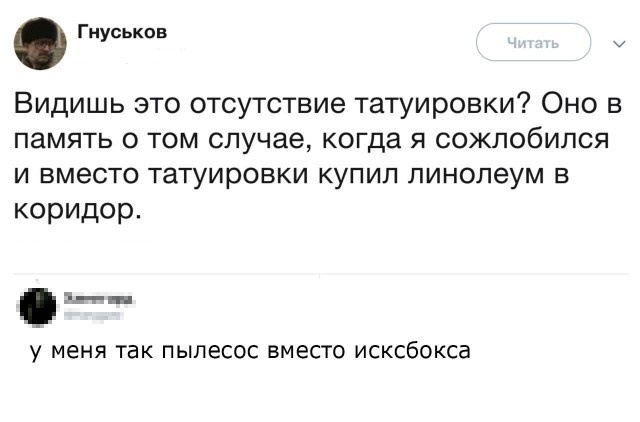
Task: Click the reply's opening words у меня
Action: [x=67, y=352]
